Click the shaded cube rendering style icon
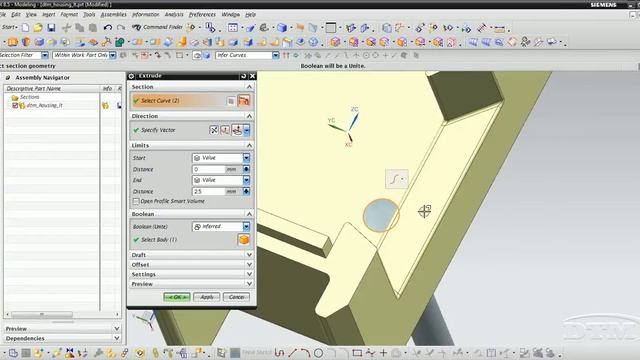The image size is (640, 360). pyautogui.click(x=282, y=28)
